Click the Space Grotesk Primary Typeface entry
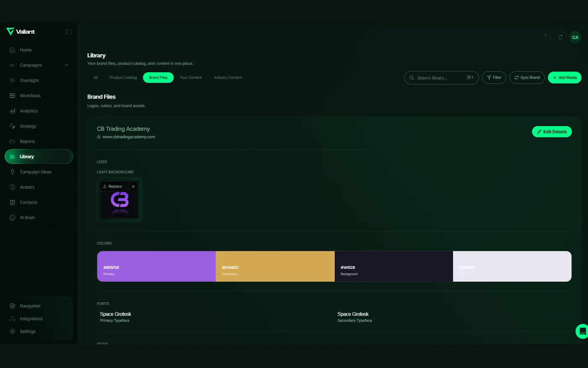588x368 pixels. point(115,317)
